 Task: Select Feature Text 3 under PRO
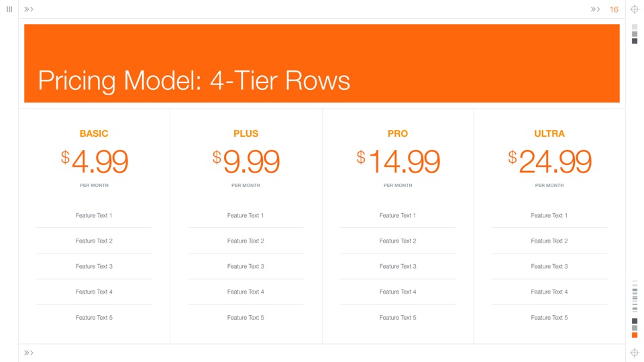(x=398, y=266)
